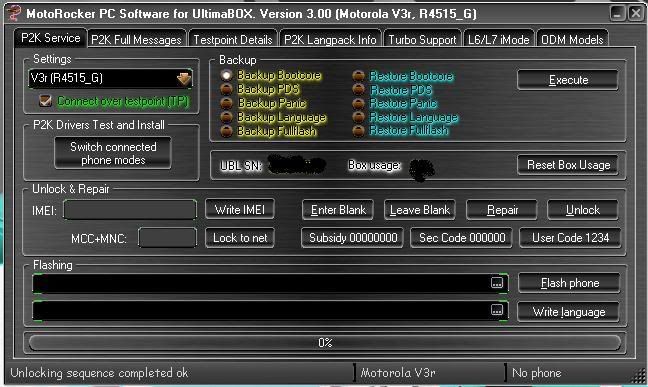Select Backup Panic radio option
The height and width of the screenshot is (387, 648).
point(226,103)
